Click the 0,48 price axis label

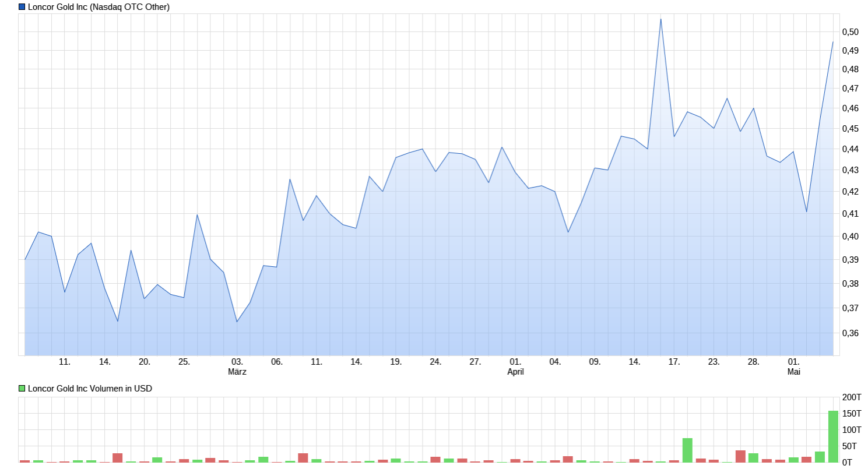[x=851, y=69]
